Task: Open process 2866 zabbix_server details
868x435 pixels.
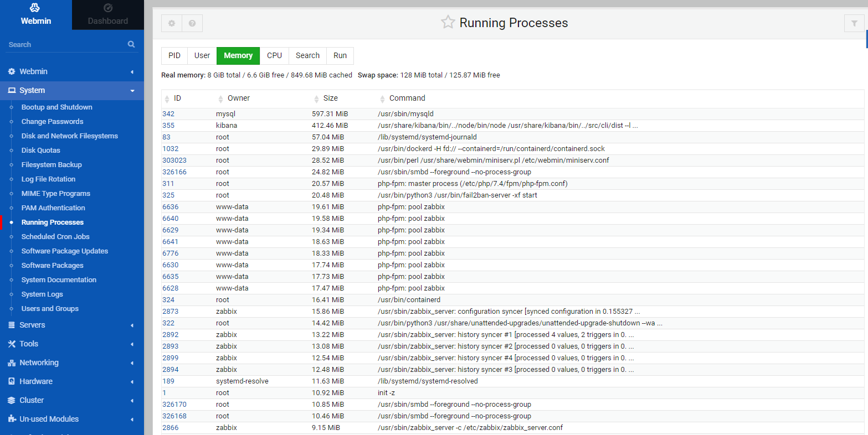Action: 171,427
